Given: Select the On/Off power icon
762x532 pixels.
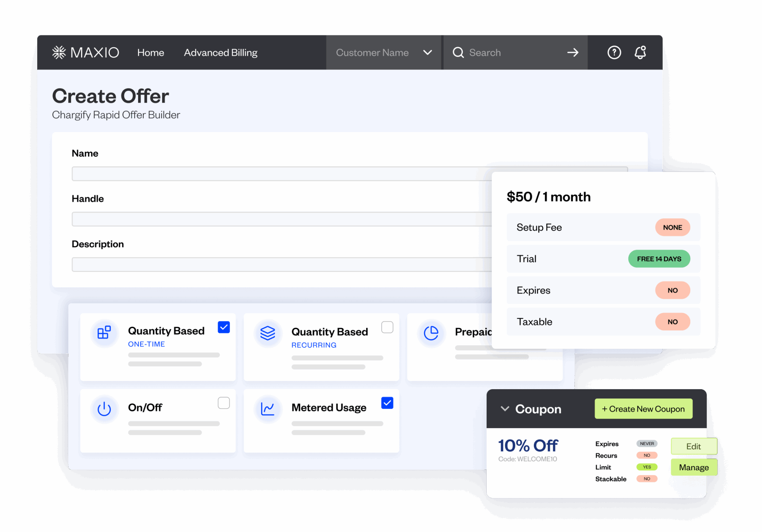Looking at the screenshot, I should tap(104, 409).
